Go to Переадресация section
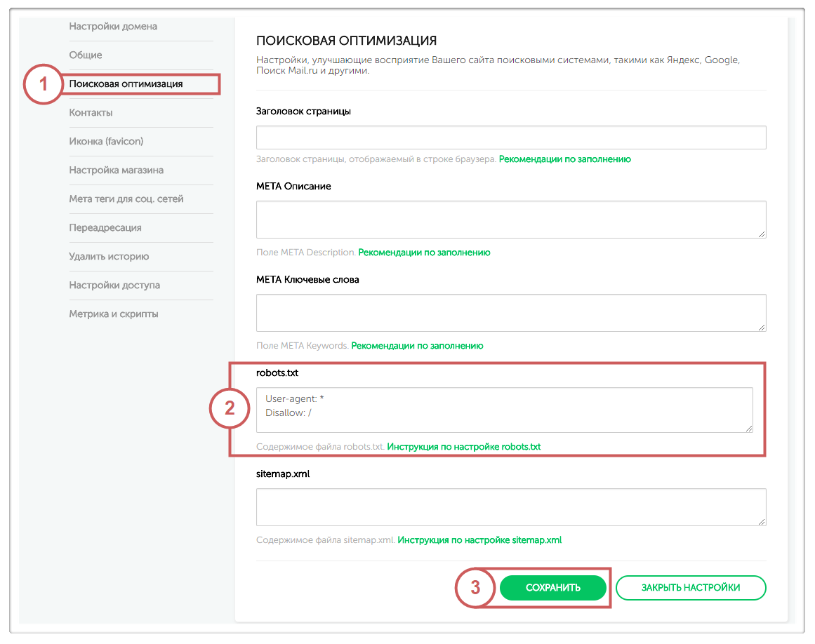815x644 pixels. coord(105,228)
